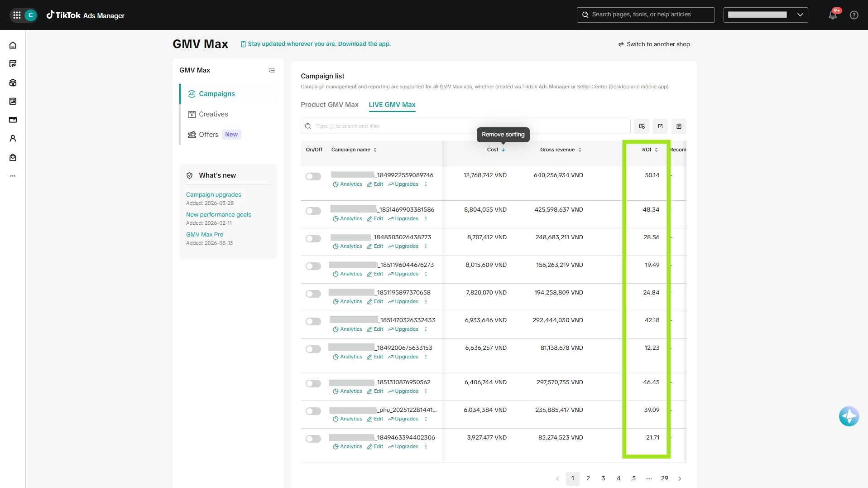
Task: Open the card payment icon in sidebar
Action: [x=13, y=120]
